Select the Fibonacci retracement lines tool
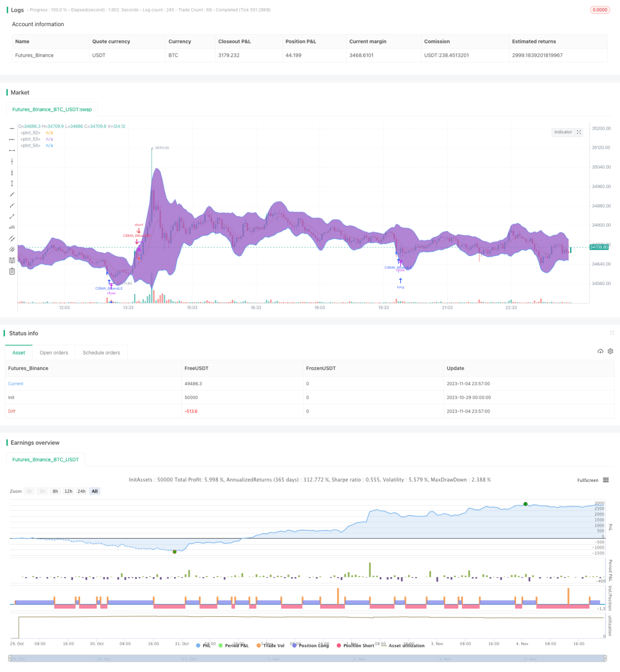Screen dimensions: 620x672 point(12,260)
